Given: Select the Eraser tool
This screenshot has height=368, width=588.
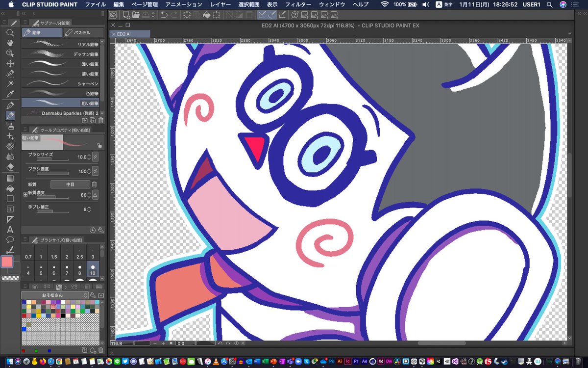Looking at the screenshot, I should click(x=10, y=167).
